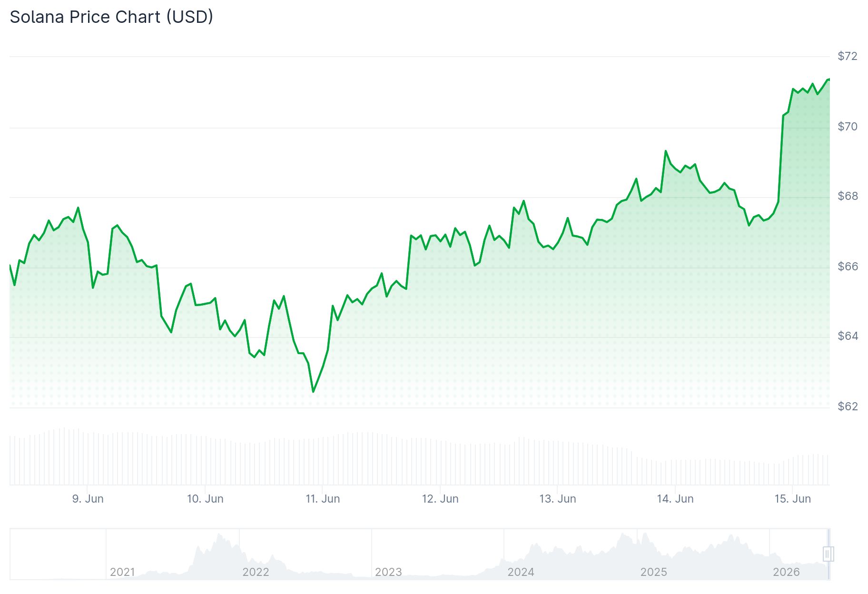Click 2021 in the range navigator

point(123,572)
